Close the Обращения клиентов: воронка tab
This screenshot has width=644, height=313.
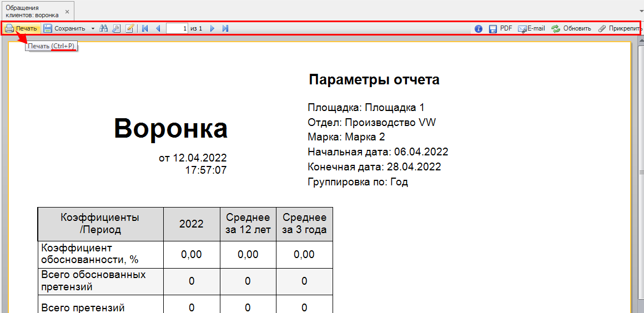[67, 12]
